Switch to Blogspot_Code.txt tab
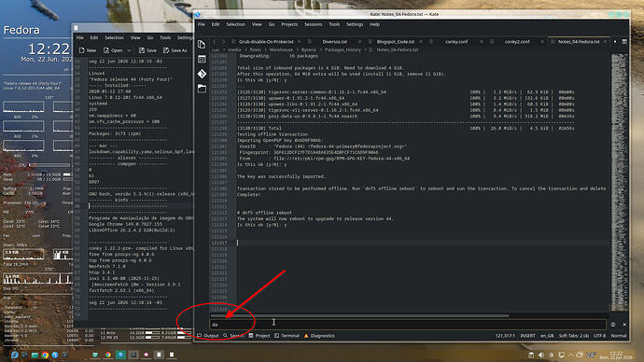Image resolution: width=644 pixels, height=362 pixels. pos(396,41)
